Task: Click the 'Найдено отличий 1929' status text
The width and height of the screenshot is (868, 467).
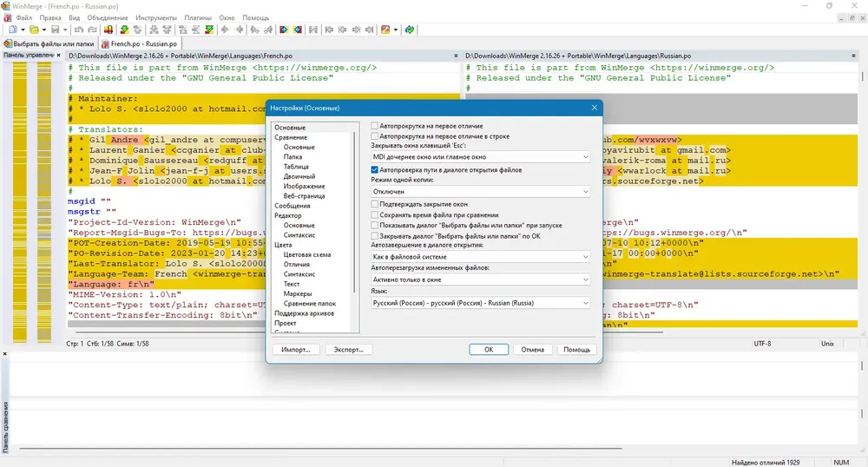Action: coord(765,462)
